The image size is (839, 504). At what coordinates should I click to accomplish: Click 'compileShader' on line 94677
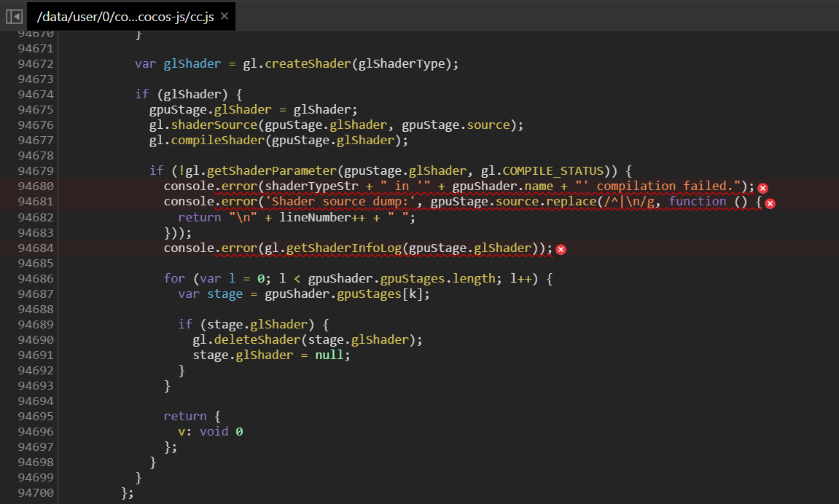point(218,141)
